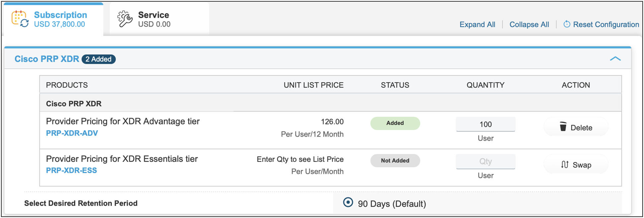Screen dimensions: 644x218
Task: Click the Qty field for Essentials tier
Action: 485,162
